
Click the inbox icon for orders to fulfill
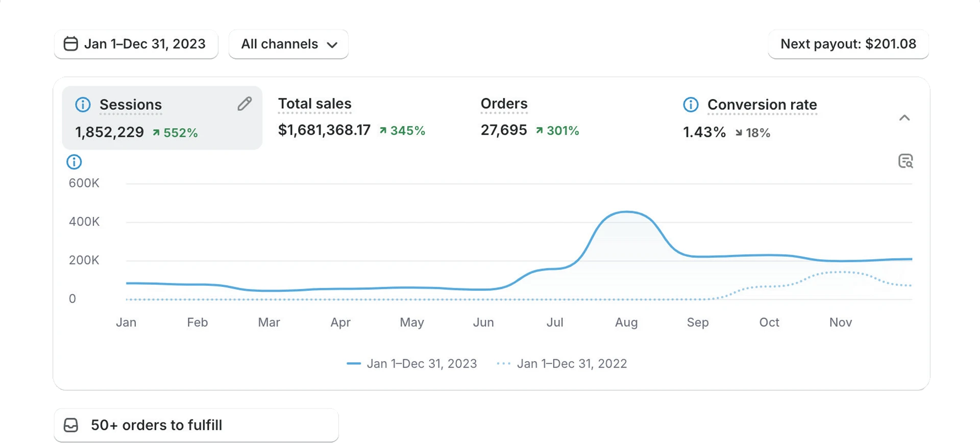pos(71,425)
